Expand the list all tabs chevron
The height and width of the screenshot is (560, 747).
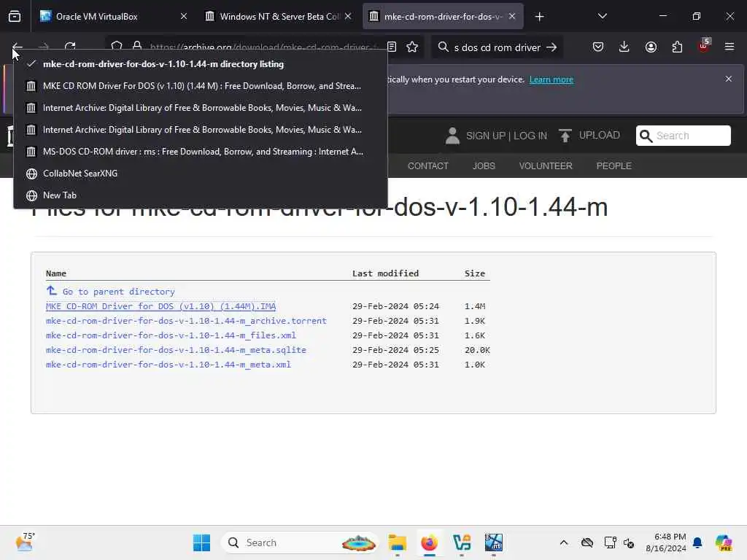point(602,16)
